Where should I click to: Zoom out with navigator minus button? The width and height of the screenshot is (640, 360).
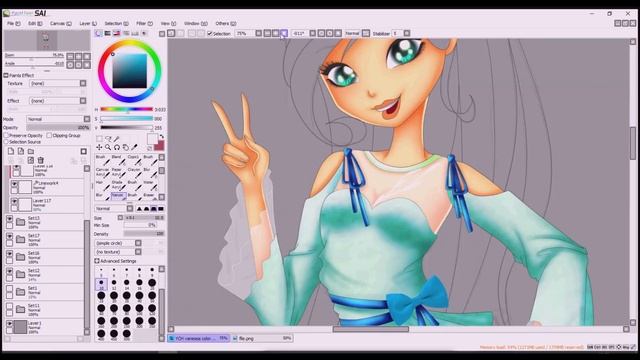coord(70,56)
